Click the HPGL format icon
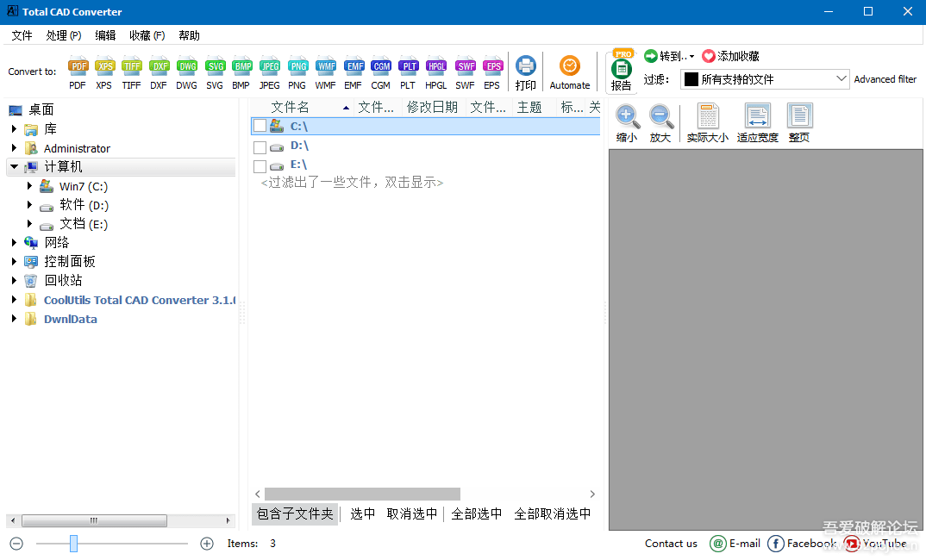The height and width of the screenshot is (560, 926). 435,67
